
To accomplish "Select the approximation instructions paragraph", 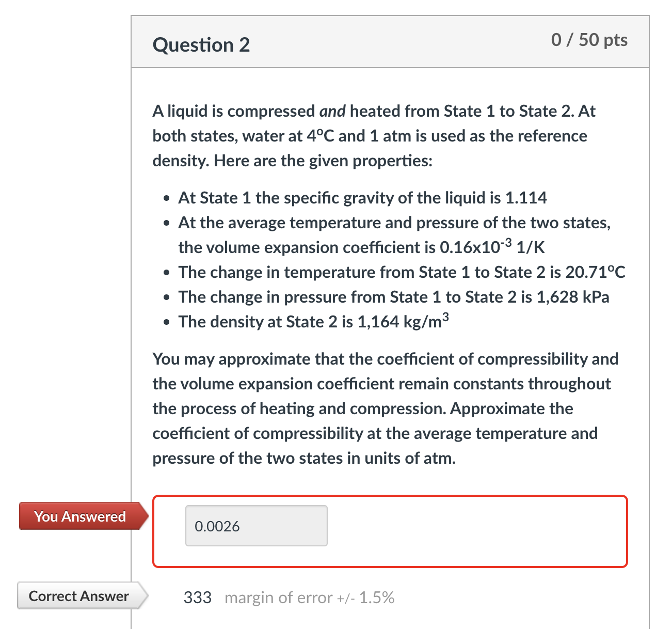I will (385, 408).
